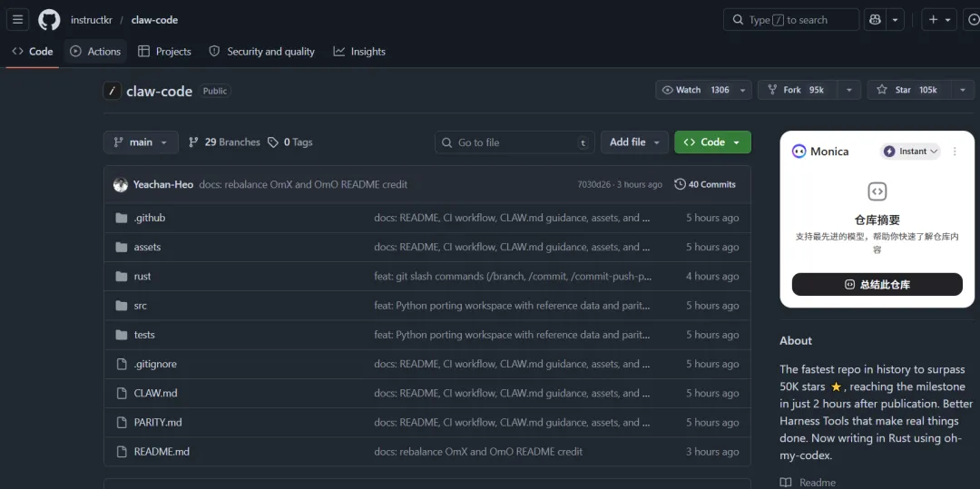980x489 pixels.
Task: Click the search bar in header
Action: tap(791, 20)
